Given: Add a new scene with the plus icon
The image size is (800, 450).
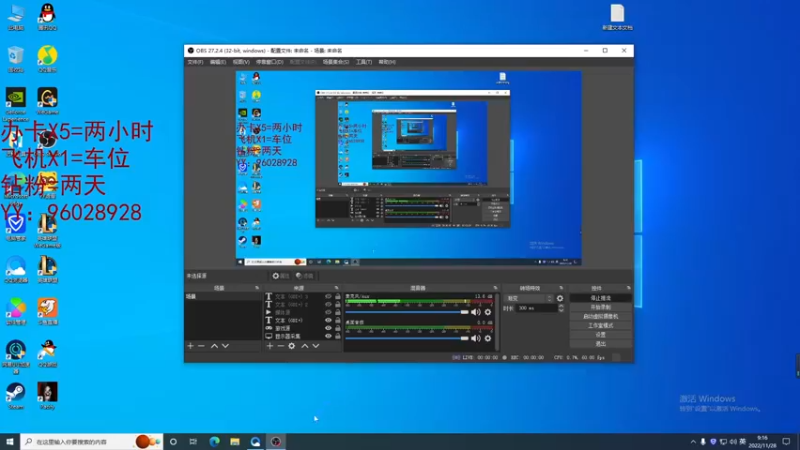Looking at the screenshot, I should point(190,346).
